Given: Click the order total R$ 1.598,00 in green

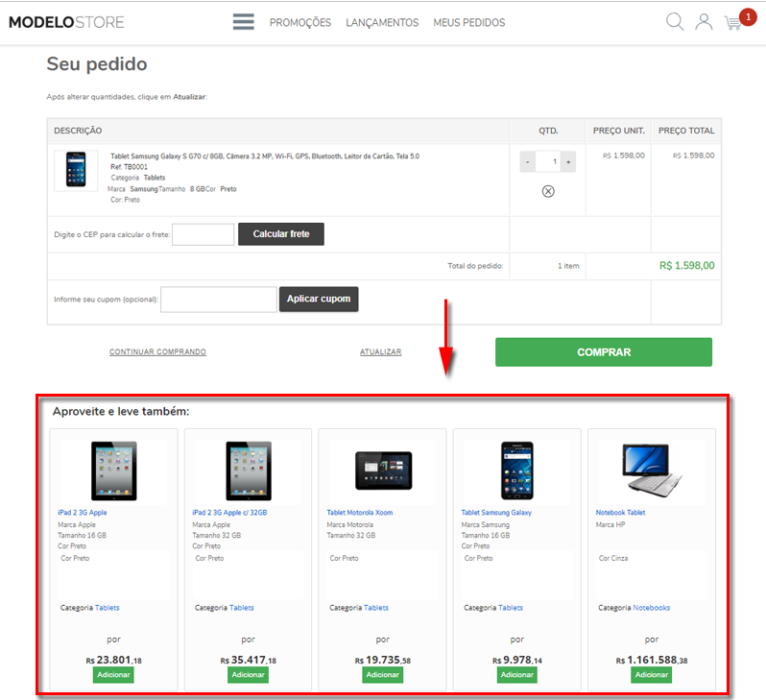Looking at the screenshot, I should 687,265.
